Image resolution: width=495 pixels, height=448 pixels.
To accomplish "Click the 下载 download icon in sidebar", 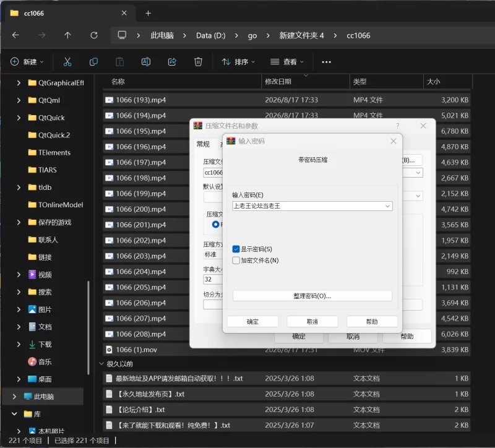I will click(x=32, y=344).
